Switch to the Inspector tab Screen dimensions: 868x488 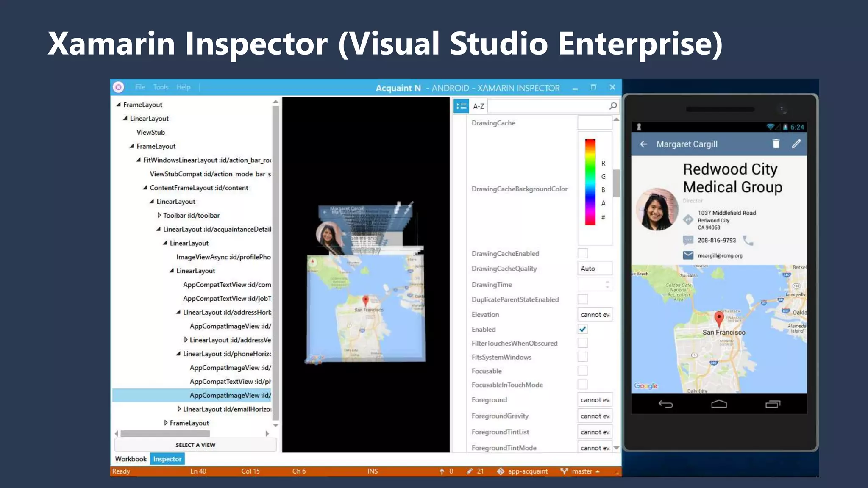click(167, 459)
